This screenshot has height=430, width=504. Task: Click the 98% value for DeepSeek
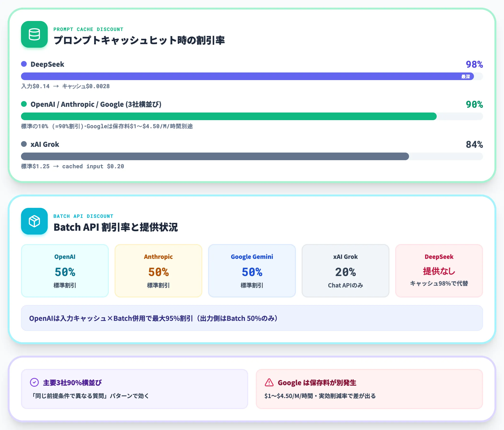click(474, 64)
